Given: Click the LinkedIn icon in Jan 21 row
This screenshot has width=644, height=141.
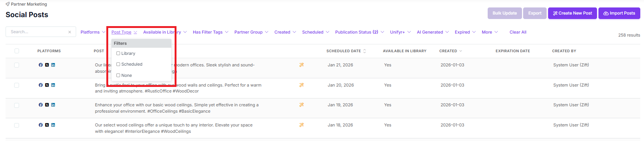Looking at the screenshot, I should (x=53, y=65).
